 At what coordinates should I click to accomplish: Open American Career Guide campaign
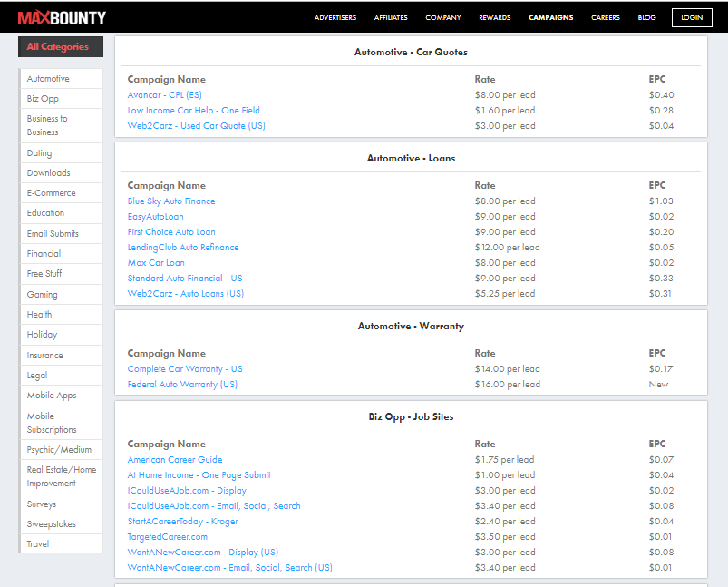click(x=175, y=460)
